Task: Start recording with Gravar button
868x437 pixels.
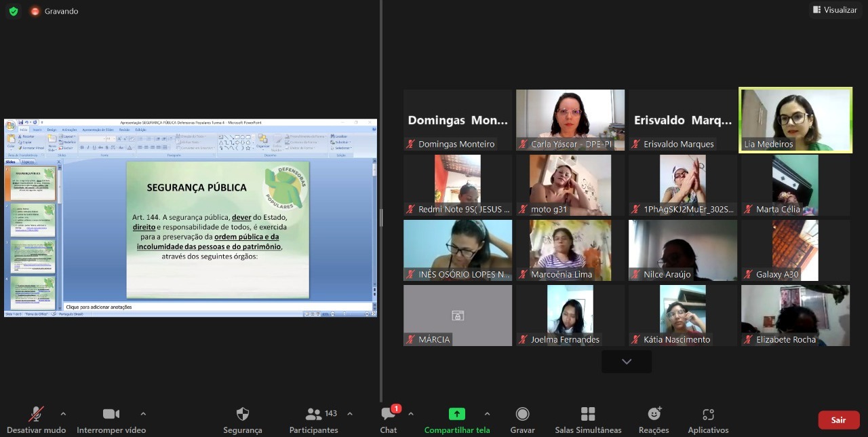Action: [x=522, y=415]
